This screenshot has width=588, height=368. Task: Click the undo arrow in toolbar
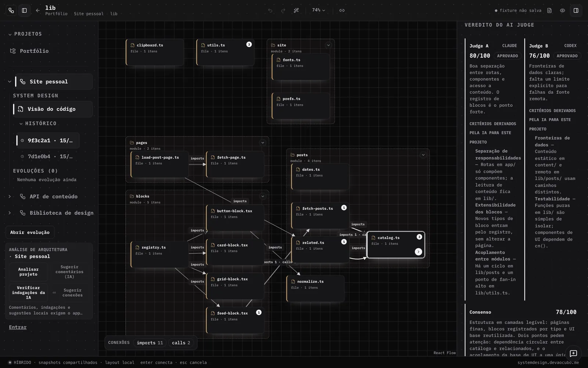pos(270,10)
